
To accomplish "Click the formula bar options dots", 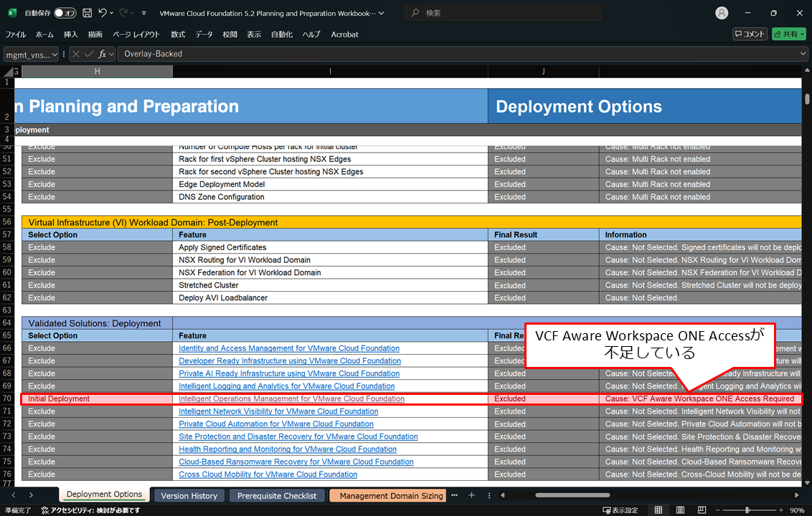I will coord(64,54).
